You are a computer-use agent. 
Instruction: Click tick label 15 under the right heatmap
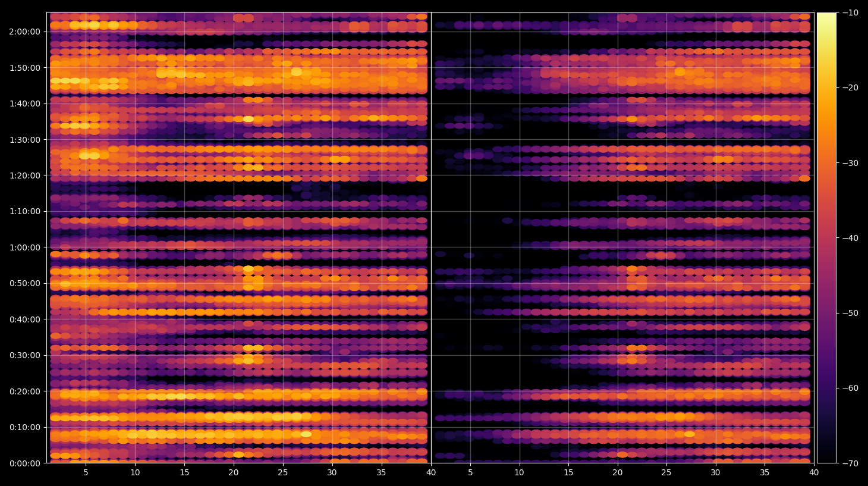[x=568, y=473]
